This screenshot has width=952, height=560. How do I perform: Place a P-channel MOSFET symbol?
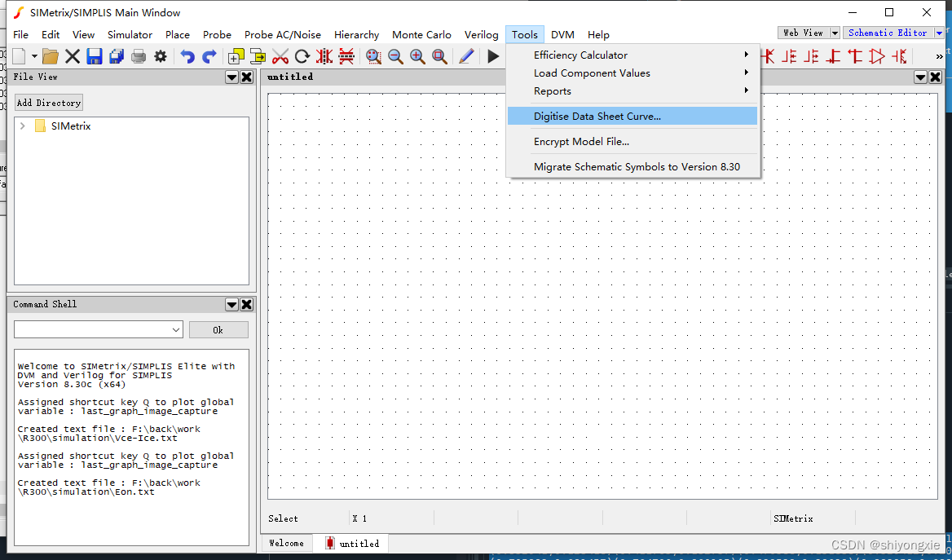pos(811,56)
